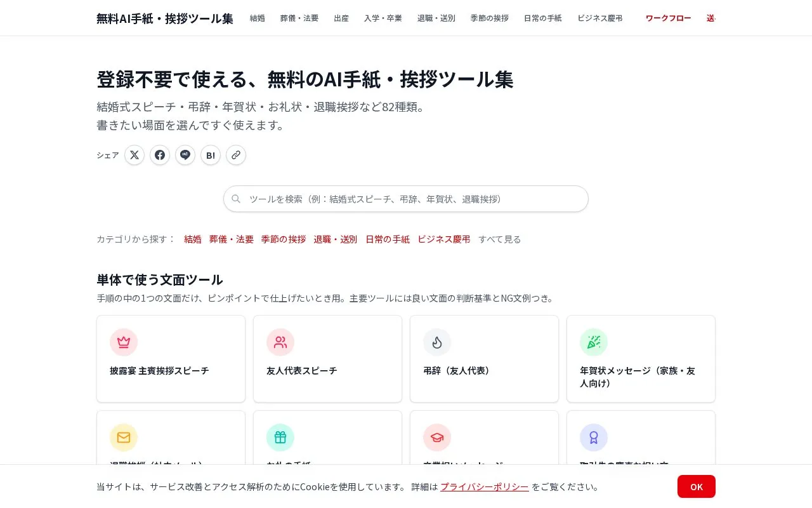
Task: Open the 友人代表スピーチ title
Action: tap(302, 371)
